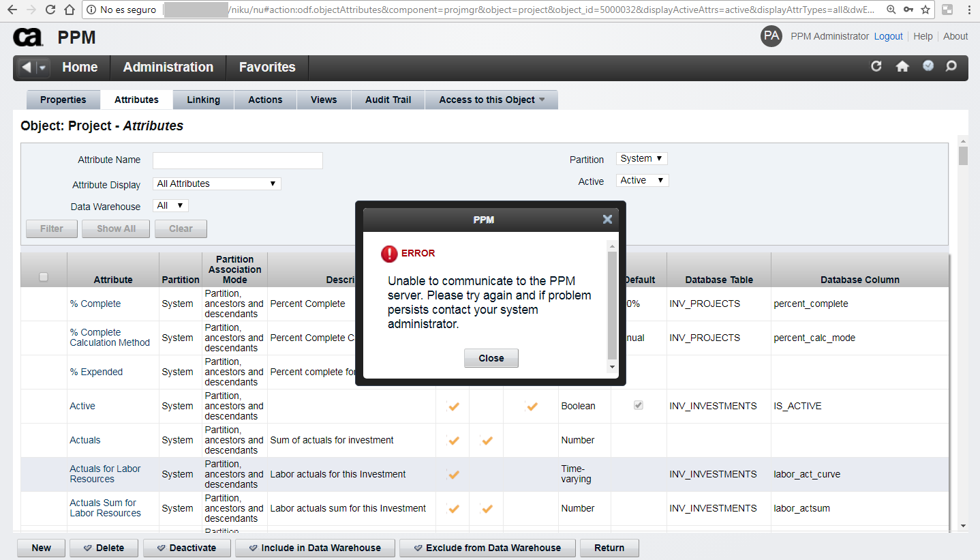The width and height of the screenshot is (980, 560).
Task: Open the Chrome three-dot menu
Action: click(x=969, y=10)
